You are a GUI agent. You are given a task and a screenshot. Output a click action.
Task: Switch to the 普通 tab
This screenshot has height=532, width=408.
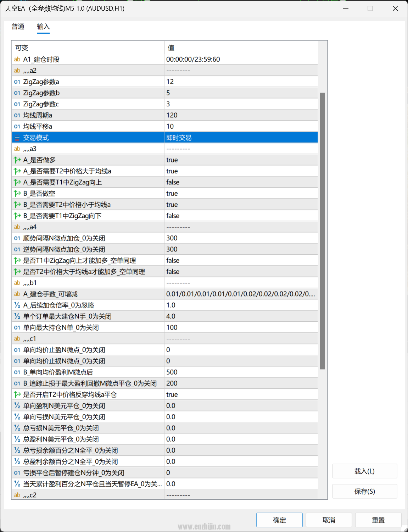click(x=18, y=27)
